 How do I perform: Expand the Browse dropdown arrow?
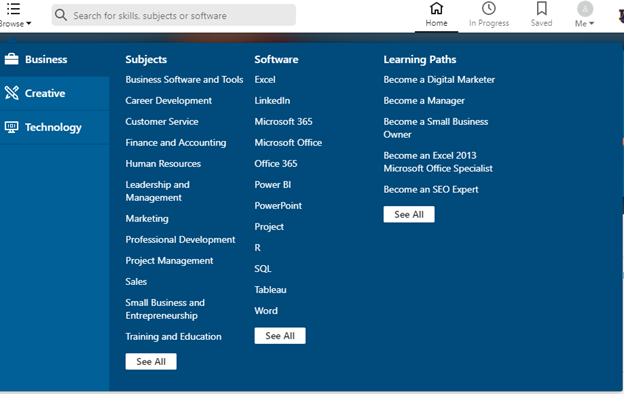29,23
